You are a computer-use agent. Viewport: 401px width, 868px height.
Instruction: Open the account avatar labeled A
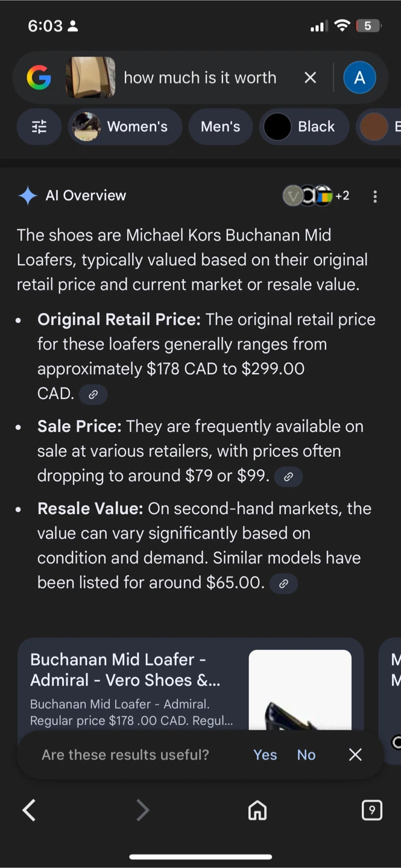click(359, 78)
